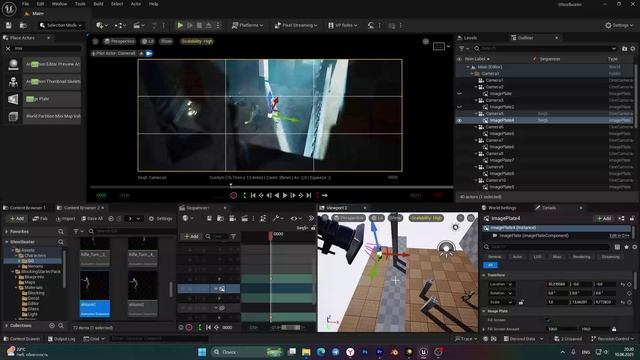This screenshot has width=640, height=360.
Task: Switch to the World Settings tab
Action: (502, 208)
